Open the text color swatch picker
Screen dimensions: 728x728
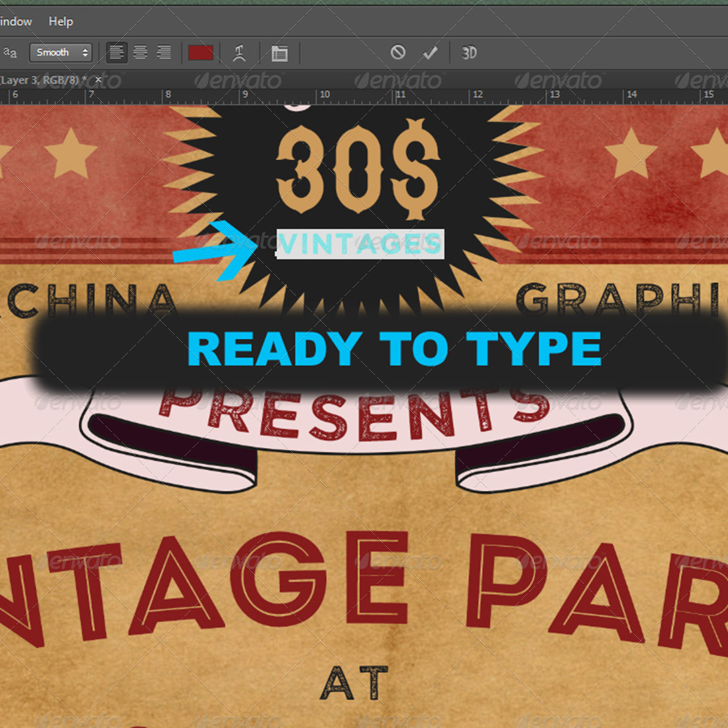tap(200, 53)
